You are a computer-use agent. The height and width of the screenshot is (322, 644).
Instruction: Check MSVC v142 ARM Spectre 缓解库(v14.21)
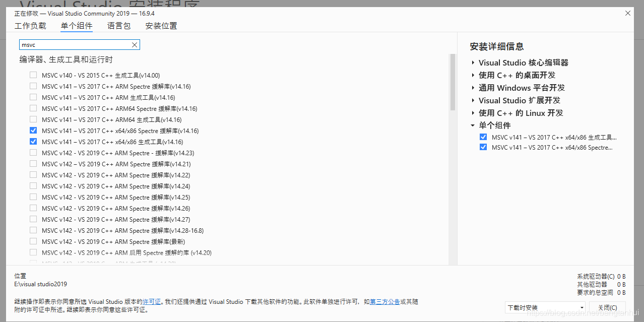pyautogui.click(x=33, y=164)
